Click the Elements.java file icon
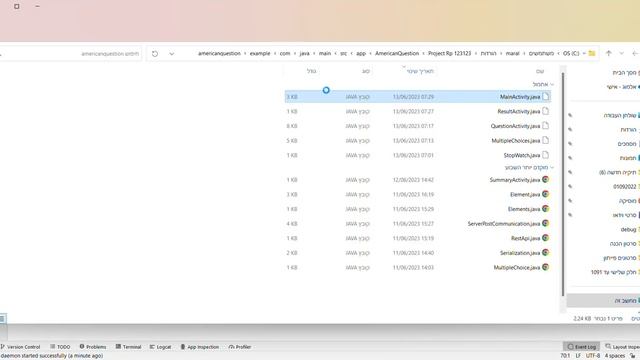The height and width of the screenshot is (360, 640). 546,209
